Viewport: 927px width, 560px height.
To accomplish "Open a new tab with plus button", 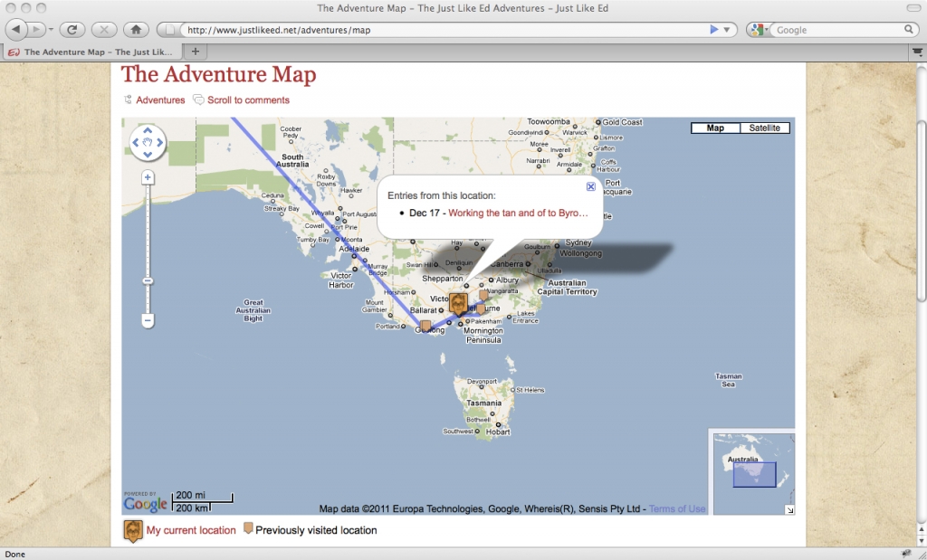I will coord(196,52).
